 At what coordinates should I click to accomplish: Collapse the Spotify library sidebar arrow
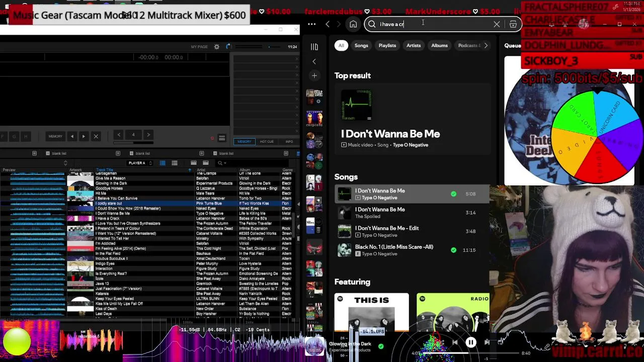(x=314, y=61)
